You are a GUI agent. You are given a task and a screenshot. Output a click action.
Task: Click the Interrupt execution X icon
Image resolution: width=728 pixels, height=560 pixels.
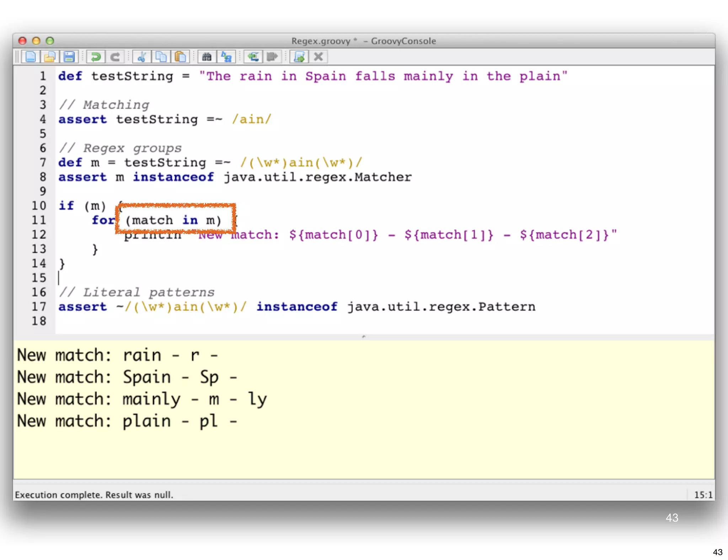click(318, 57)
